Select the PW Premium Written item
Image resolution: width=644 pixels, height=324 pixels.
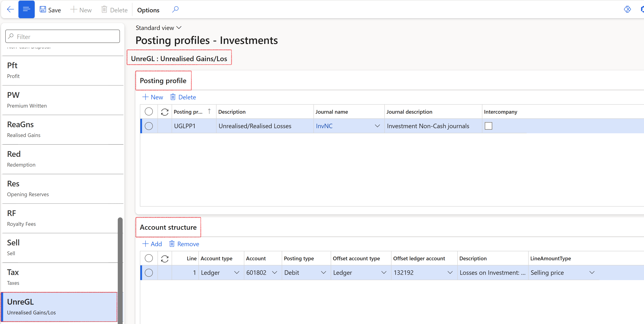point(62,100)
